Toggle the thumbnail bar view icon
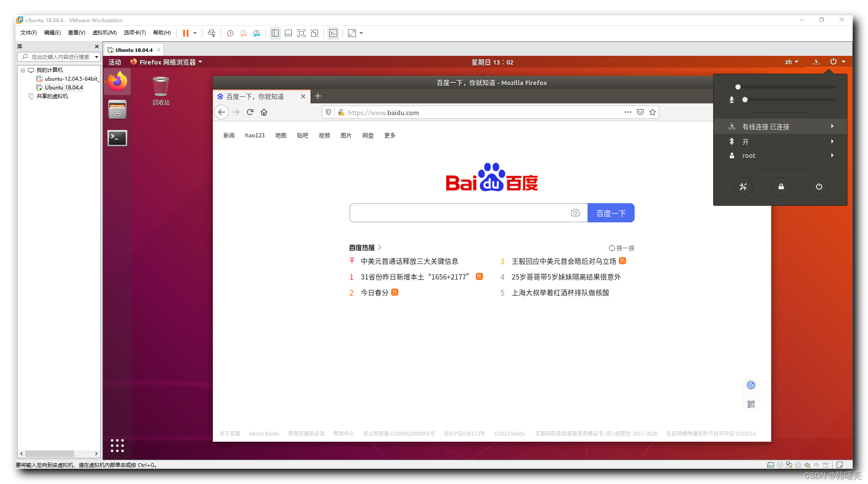 (288, 33)
